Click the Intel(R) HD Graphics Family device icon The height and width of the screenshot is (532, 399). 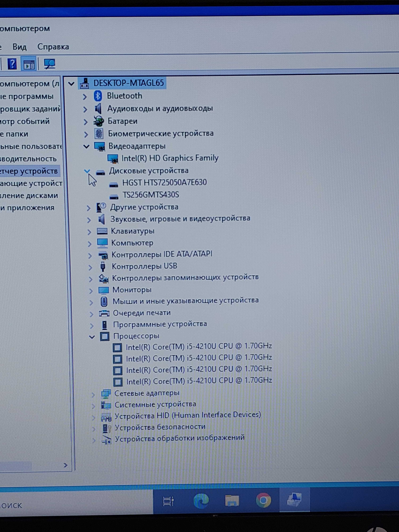coord(113,159)
